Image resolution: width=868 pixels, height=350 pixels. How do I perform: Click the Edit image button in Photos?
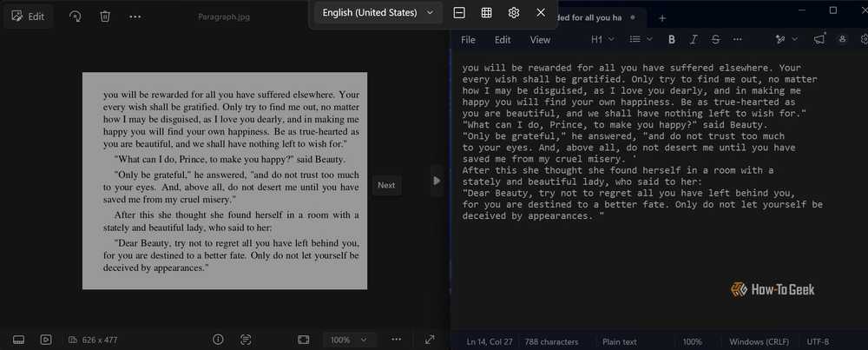click(29, 17)
